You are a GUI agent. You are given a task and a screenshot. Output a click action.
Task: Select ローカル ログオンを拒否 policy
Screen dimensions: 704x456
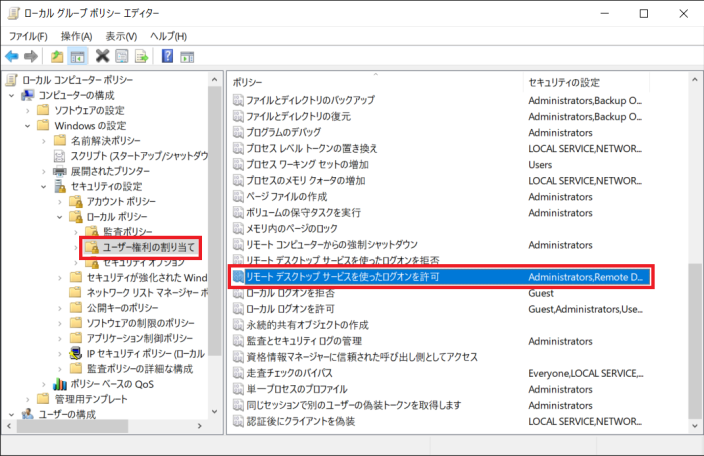(x=290, y=293)
